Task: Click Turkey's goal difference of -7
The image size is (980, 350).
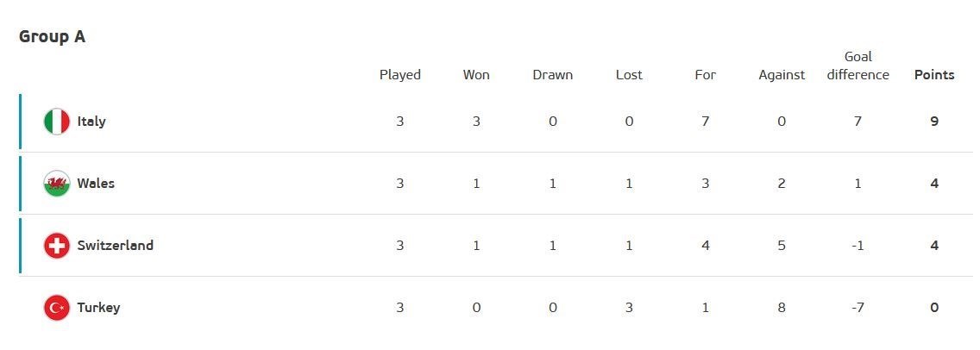Action: pyautogui.click(x=857, y=308)
